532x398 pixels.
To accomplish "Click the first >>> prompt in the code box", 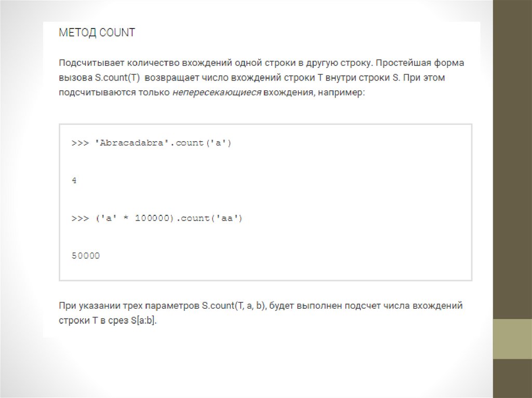I will click(80, 143).
